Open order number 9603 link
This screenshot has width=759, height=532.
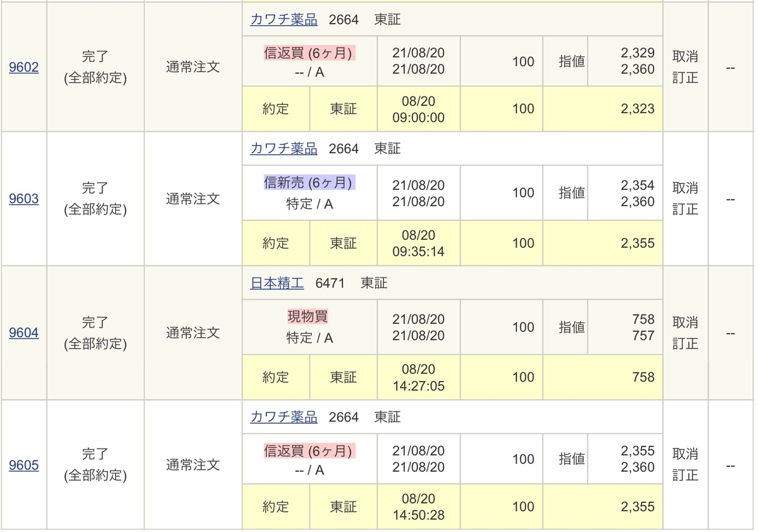coord(23,199)
